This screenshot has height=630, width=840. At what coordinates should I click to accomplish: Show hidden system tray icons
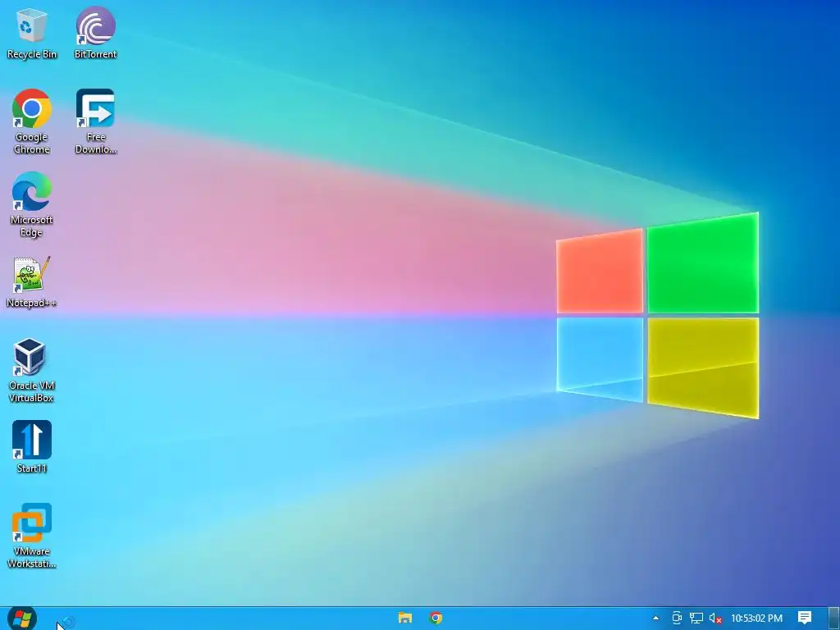(655, 619)
